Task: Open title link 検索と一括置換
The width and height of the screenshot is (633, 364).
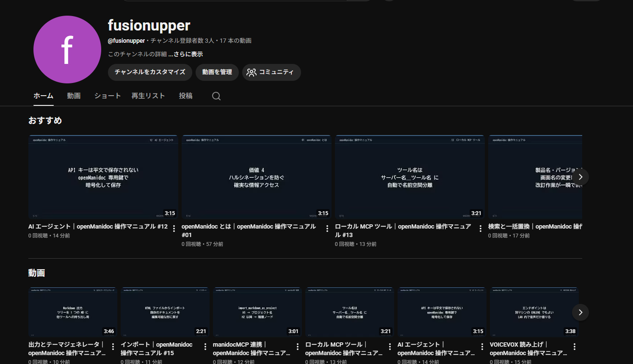Action: 535,226
